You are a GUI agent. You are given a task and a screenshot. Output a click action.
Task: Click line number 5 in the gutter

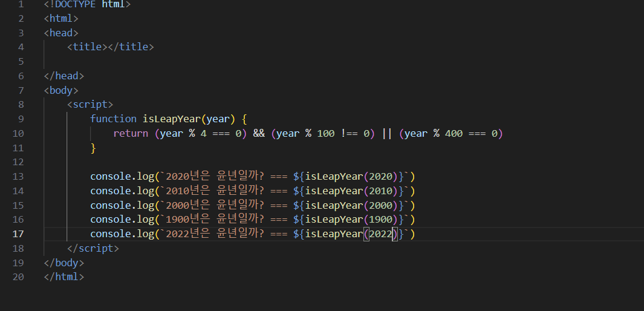click(21, 62)
